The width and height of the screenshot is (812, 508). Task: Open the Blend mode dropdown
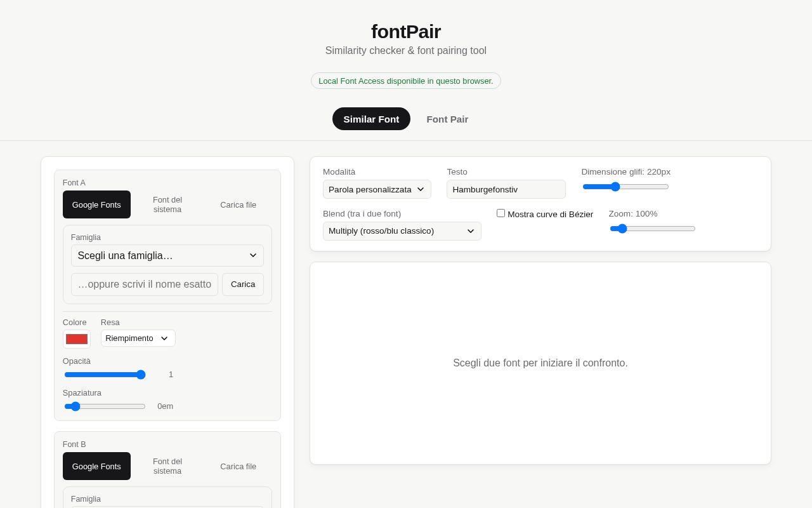click(x=402, y=231)
